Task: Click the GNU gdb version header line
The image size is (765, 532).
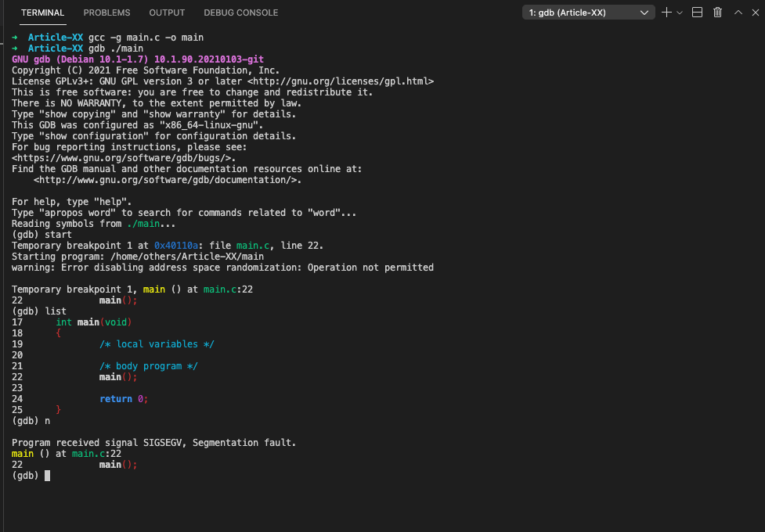Action: pyautogui.click(x=138, y=59)
